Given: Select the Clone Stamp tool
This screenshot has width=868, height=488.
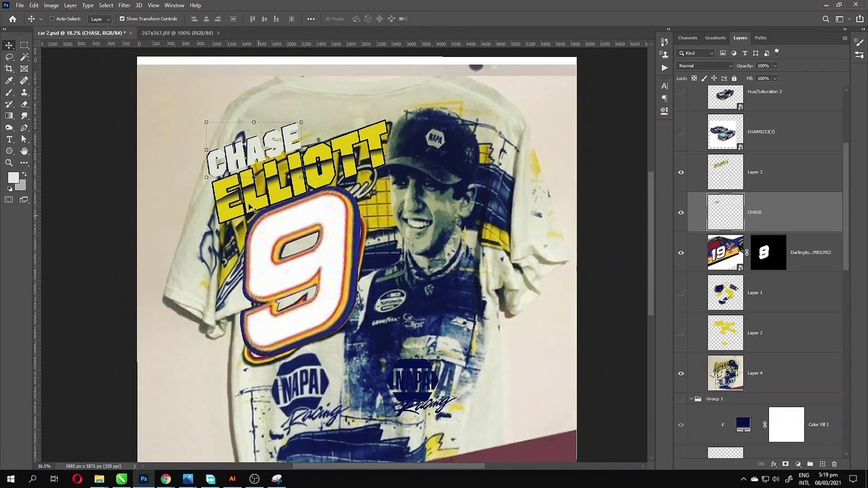Looking at the screenshot, I should (24, 92).
